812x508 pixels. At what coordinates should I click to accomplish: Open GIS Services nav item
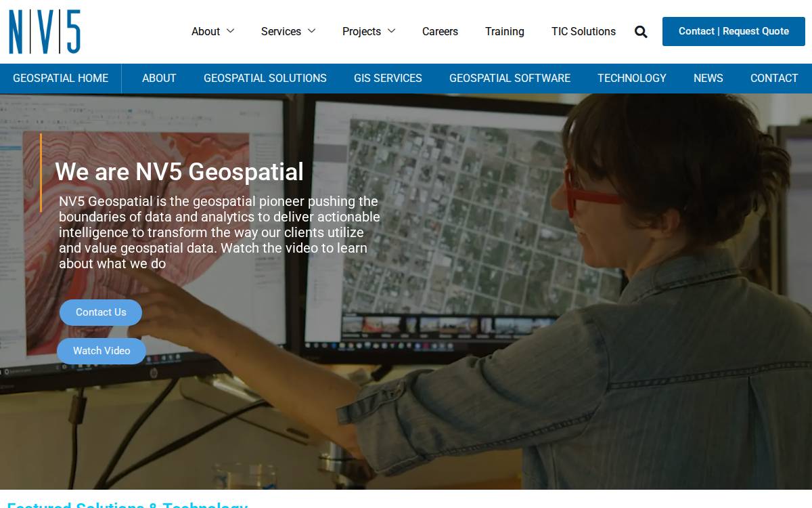388,78
